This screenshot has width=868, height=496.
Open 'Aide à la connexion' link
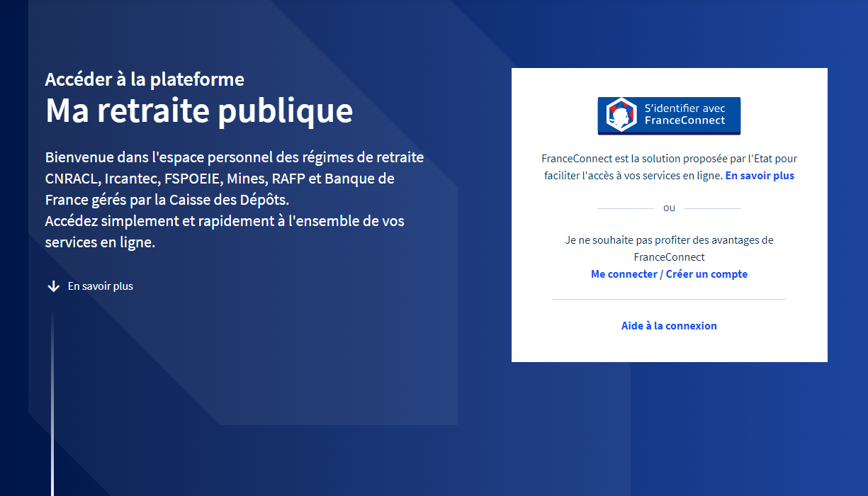669,326
